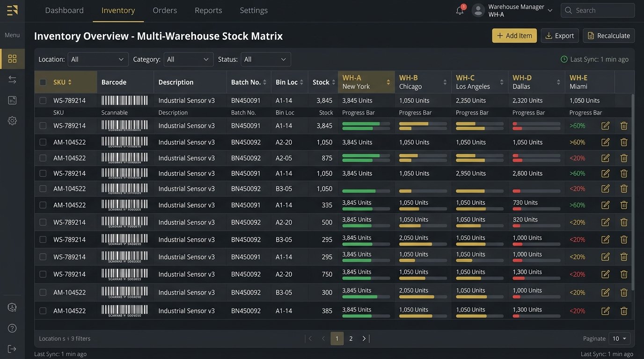Screen dimensions: 644x359
Task: Open the reports chart sidebar icon
Action: [x=12, y=100]
